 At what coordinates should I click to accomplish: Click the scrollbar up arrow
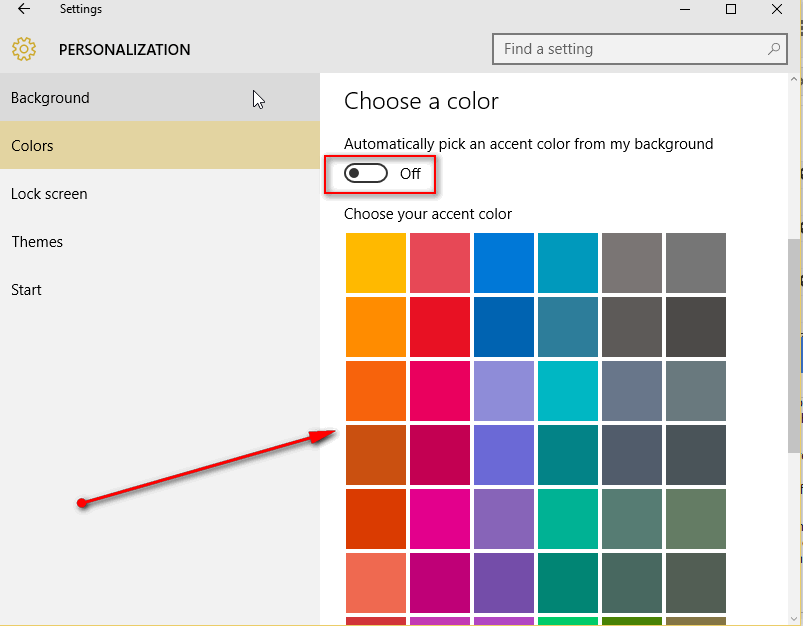pyautogui.click(x=793, y=79)
